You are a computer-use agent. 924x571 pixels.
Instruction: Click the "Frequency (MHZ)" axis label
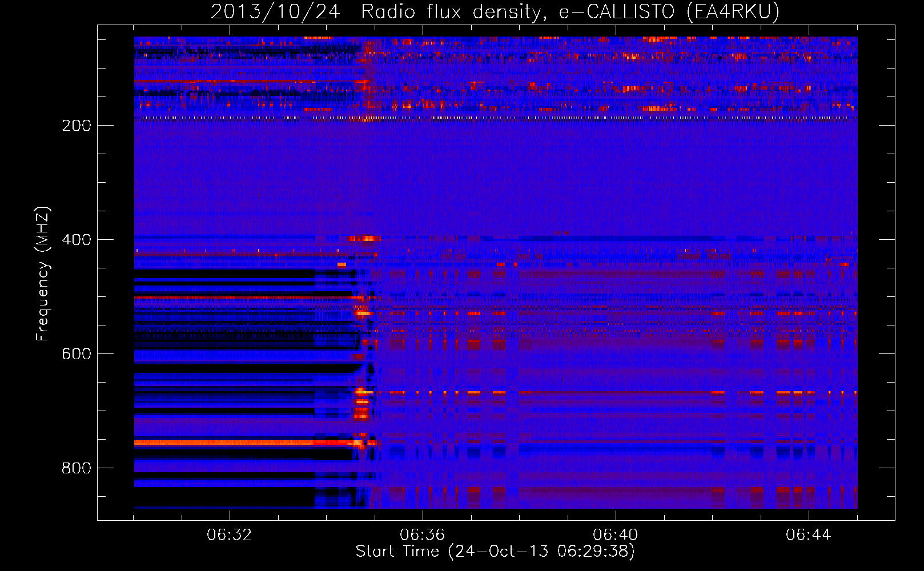43,274
